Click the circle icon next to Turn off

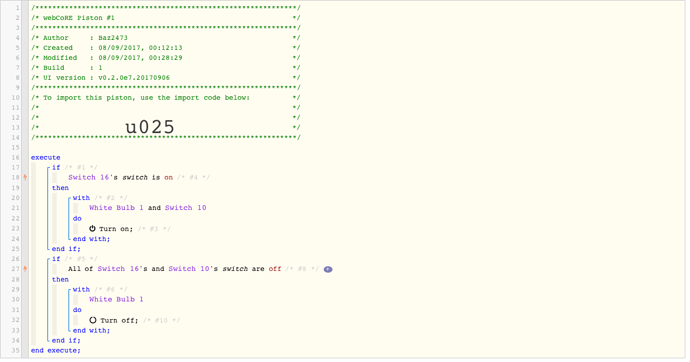point(92,320)
